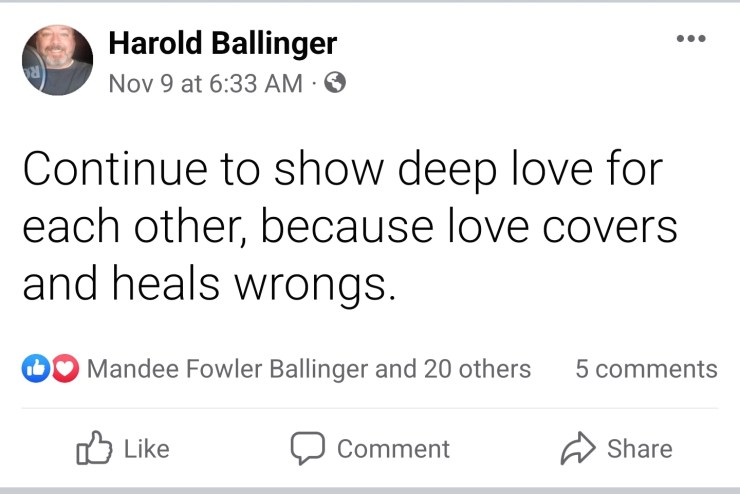Click the speech bubble Comment icon
Screen dimensions: 740x494
tap(306, 448)
